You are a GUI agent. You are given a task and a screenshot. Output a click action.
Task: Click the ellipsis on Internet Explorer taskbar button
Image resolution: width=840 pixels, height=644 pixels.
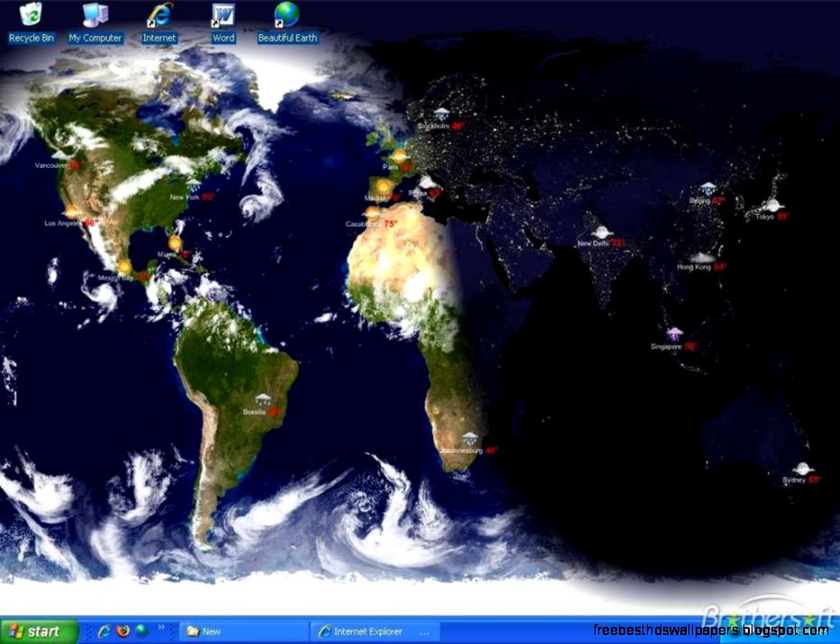[422, 632]
